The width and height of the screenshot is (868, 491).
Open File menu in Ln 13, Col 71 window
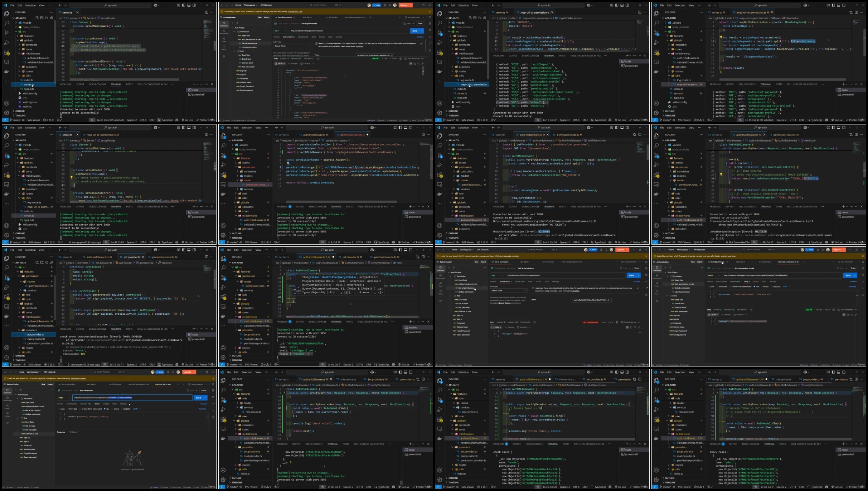tap(12, 250)
